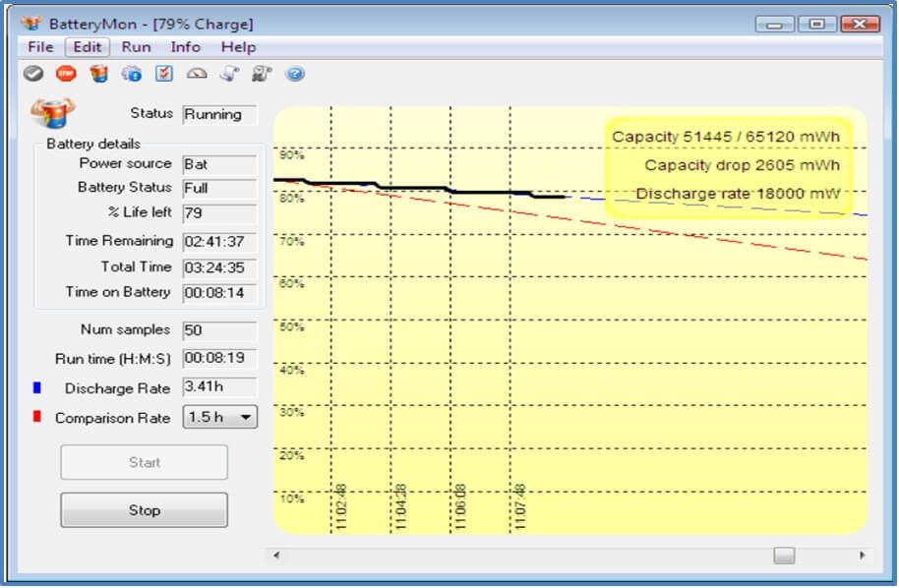This screenshot has width=899, height=588.
Task: Click the red Comparison Rate color marker
Action: click(37, 417)
